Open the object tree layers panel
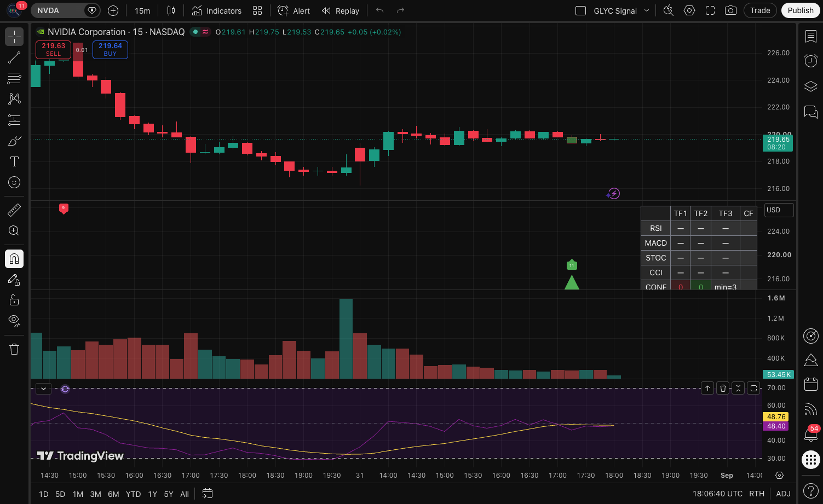The height and width of the screenshot is (504, 823). [x=810, y=86]
